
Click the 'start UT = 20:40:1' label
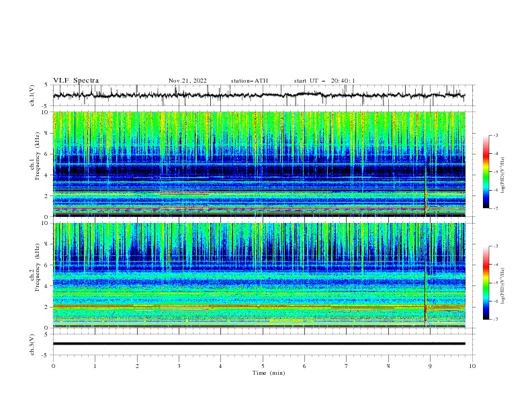tap(324, 81)
